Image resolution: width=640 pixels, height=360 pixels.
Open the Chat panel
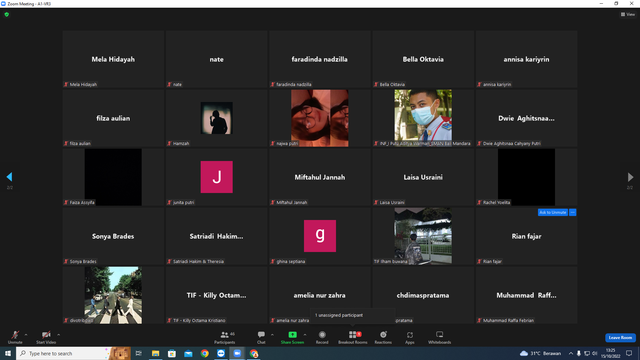[261, 337]
